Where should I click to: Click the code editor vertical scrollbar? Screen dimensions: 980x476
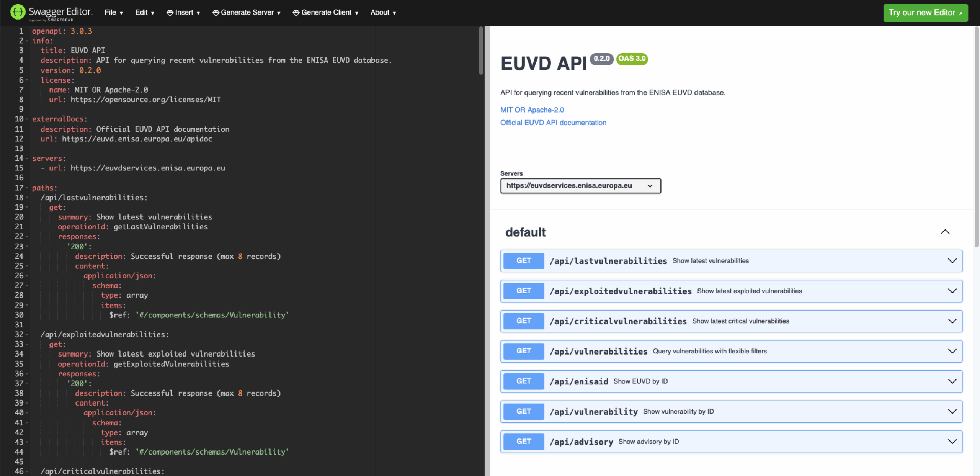[x=481, y=51]
